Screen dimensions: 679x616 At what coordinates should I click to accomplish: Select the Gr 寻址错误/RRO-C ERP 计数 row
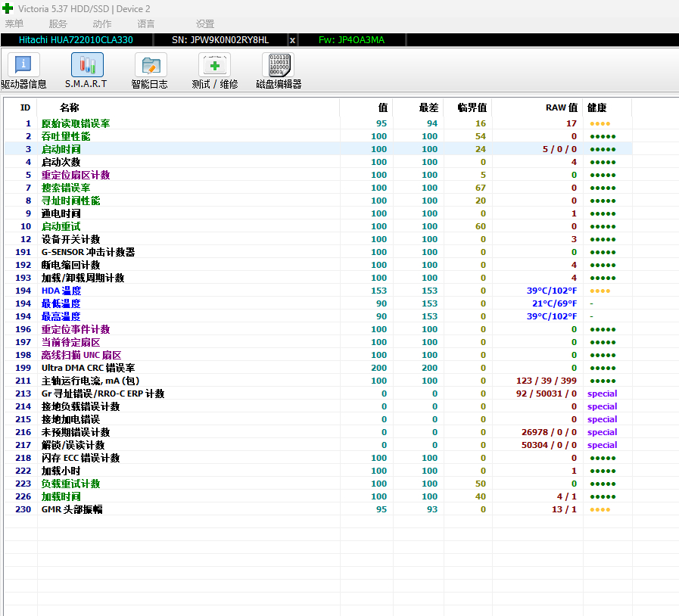coord(318,394)
